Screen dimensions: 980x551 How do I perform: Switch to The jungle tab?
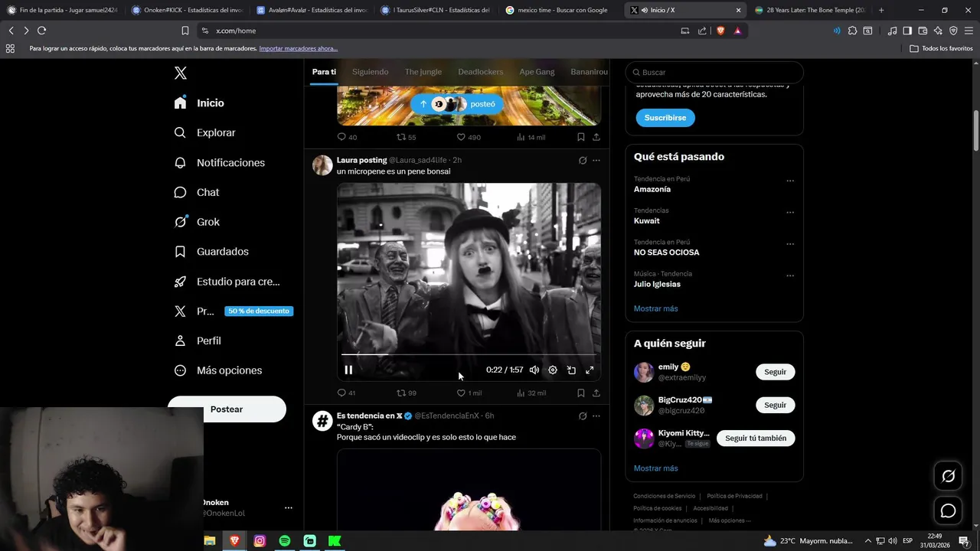tap(423, 72)
